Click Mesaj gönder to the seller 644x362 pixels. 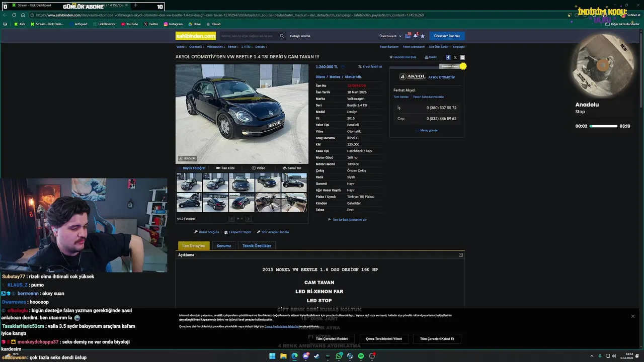427,130
